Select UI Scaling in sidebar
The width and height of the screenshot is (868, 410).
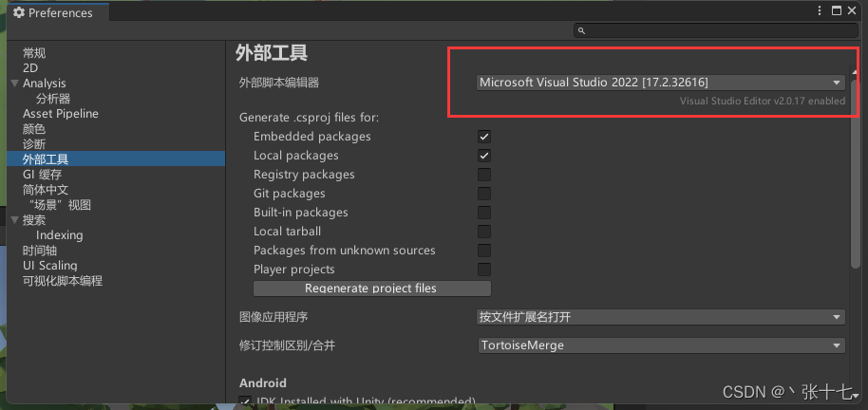pos(49,266)
